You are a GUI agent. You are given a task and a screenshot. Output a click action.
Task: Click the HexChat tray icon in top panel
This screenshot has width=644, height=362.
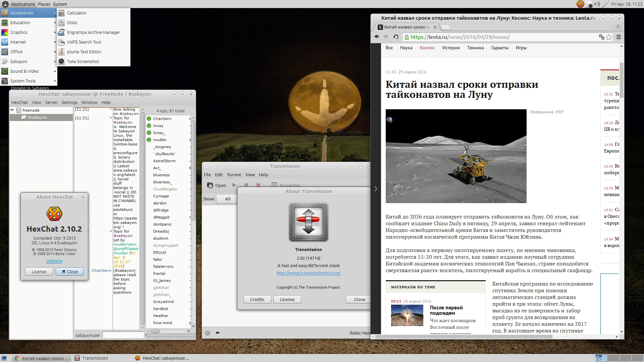[x=580, y=4]
